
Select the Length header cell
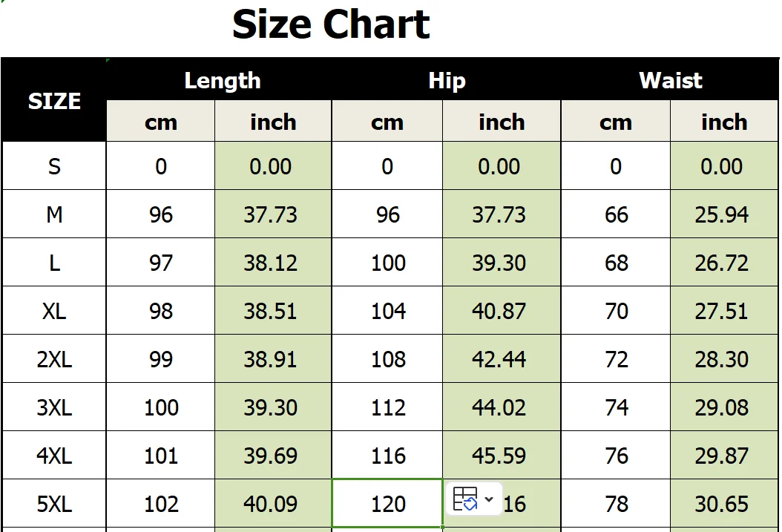click(x=222, y=80)
